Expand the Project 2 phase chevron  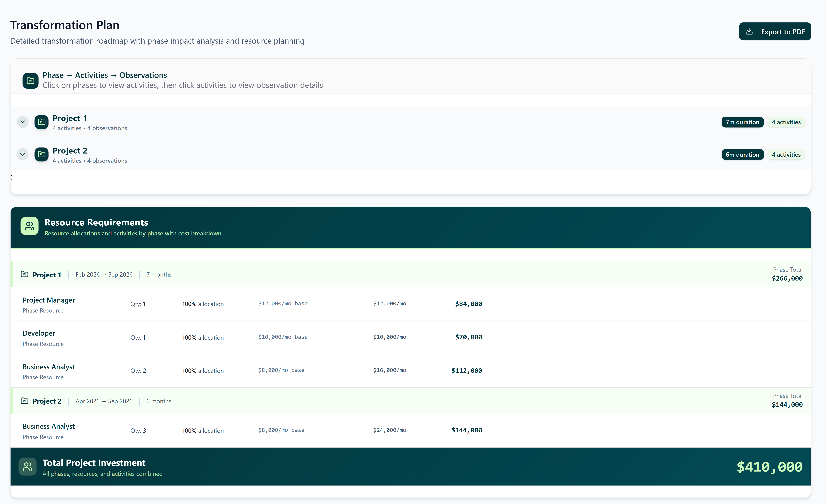[22, 154]
